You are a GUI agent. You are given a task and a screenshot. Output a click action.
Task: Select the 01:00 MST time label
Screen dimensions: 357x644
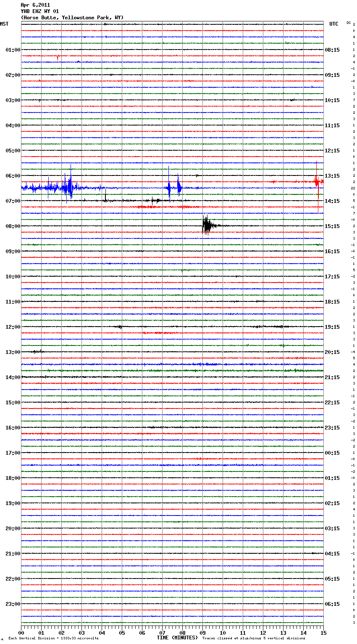[x=13, y=50]
